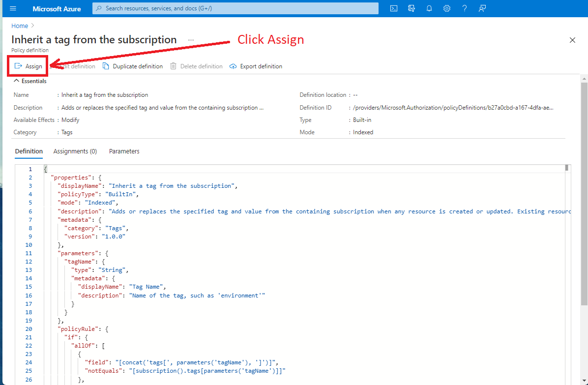The width and height of the screenshot is (588, 385).
Task: Open the Azure portal hamburger menu
Action: 13,8
